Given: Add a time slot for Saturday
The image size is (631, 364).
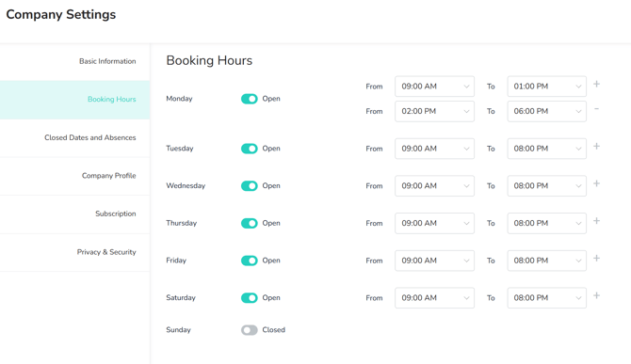Looking at the screenshot, I should [x=596, y=295].
